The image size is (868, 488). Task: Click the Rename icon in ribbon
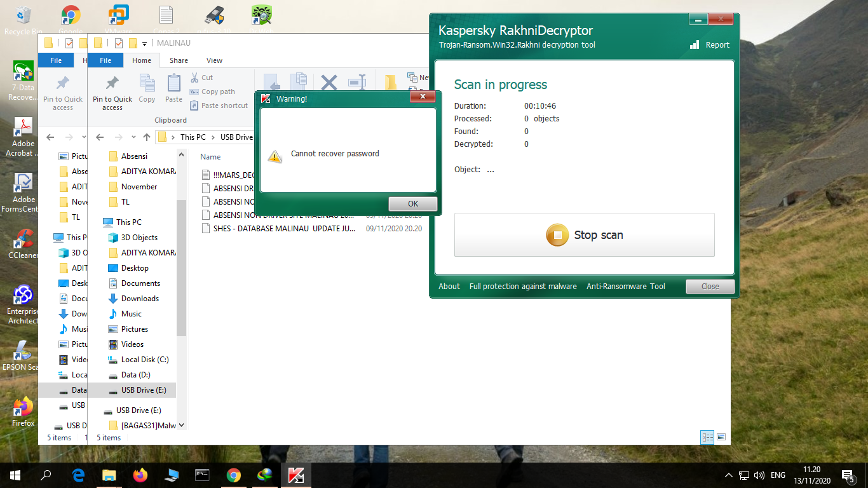pos(357,83)
